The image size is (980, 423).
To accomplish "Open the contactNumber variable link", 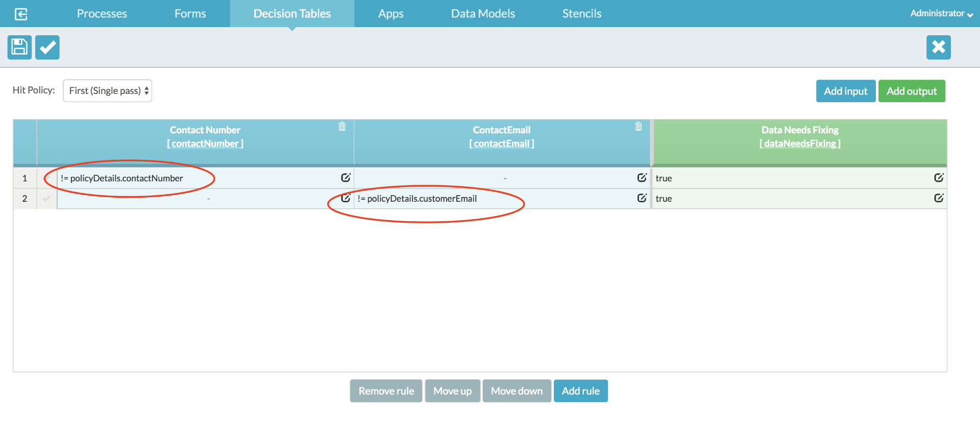I will pyautogui.click(x=205, y=144).
